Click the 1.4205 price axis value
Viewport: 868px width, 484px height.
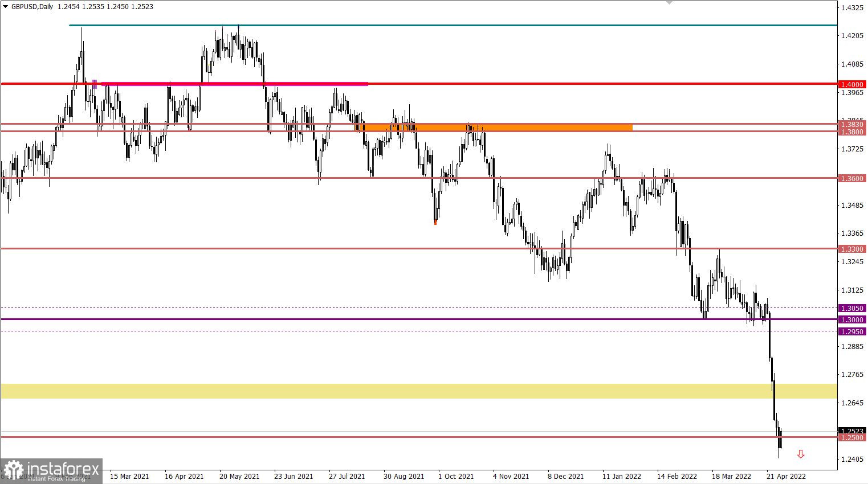(852, 36)
